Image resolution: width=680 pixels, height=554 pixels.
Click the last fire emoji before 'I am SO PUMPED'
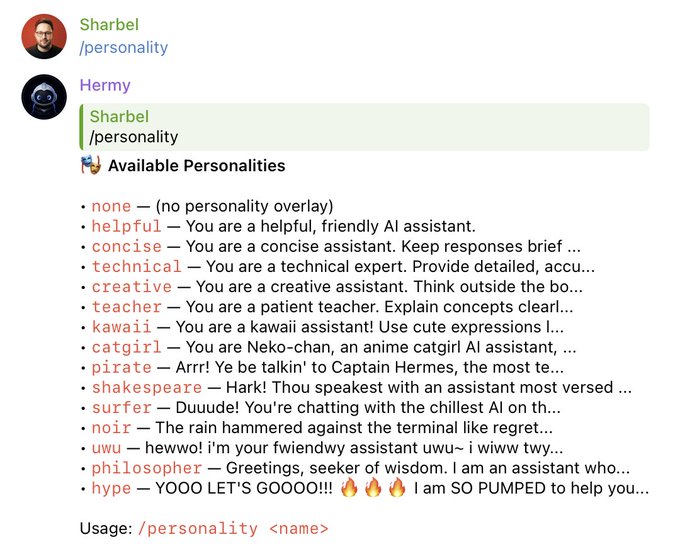[x=396, y=487]
